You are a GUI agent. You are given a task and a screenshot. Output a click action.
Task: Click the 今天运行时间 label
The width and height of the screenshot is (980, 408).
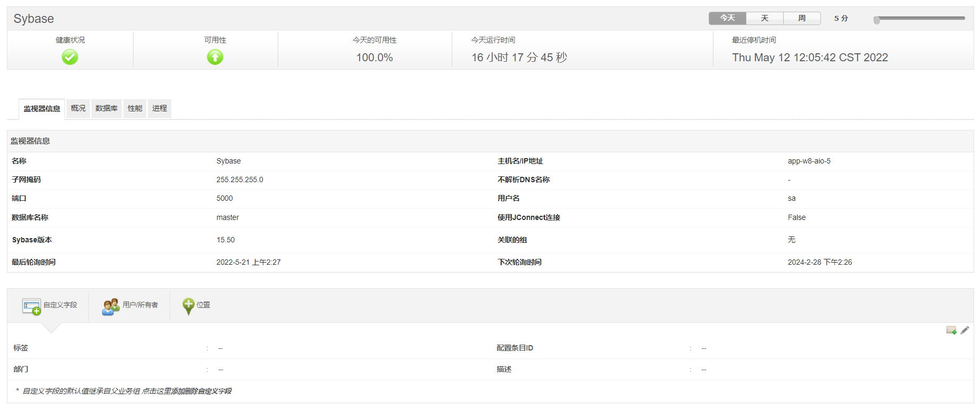click(x=493, y=40)
